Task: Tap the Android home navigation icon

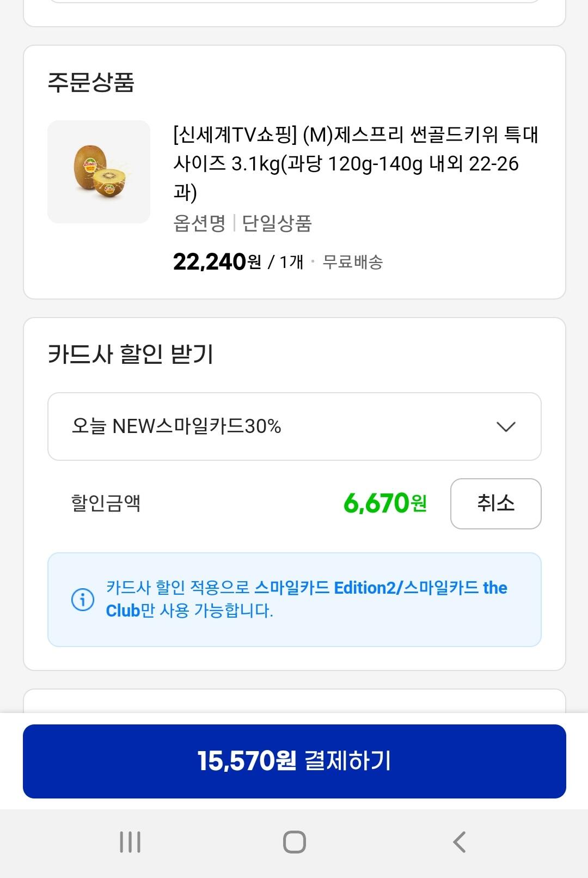Action: [294, 842]
